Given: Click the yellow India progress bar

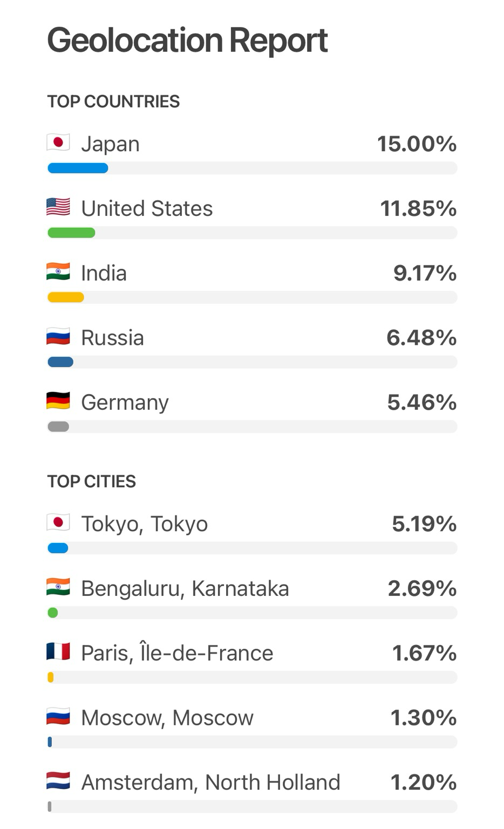Looking at the screenshot, I should (x=66, y=297).
